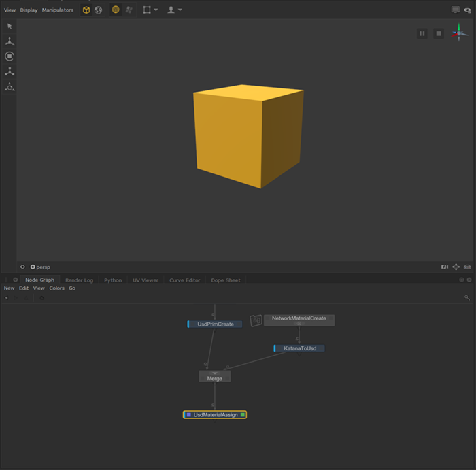Click the stop button in viewer

pyautogui.click(x=439, y=33)
